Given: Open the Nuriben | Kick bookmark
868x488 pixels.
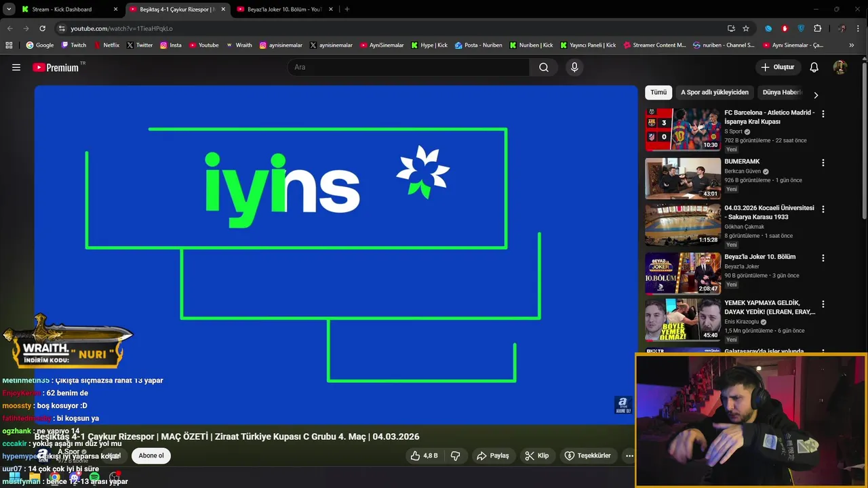Looking at the screenshot, I should coord(530,45).
